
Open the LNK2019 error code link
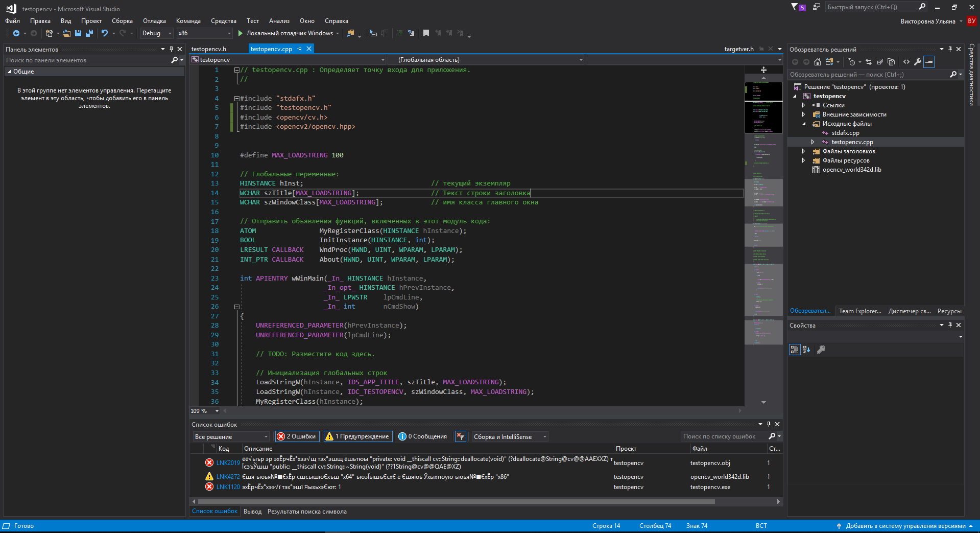228,463
